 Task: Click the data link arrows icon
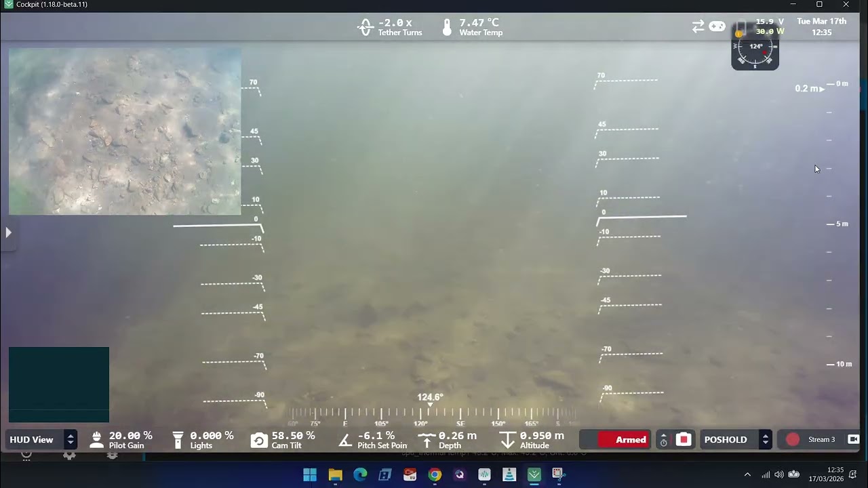[x=698, y=26]
